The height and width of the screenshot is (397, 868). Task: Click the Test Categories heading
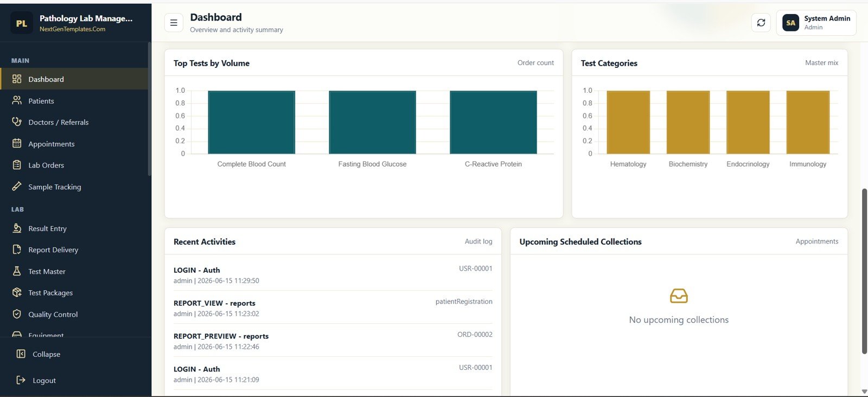(609, 63)
